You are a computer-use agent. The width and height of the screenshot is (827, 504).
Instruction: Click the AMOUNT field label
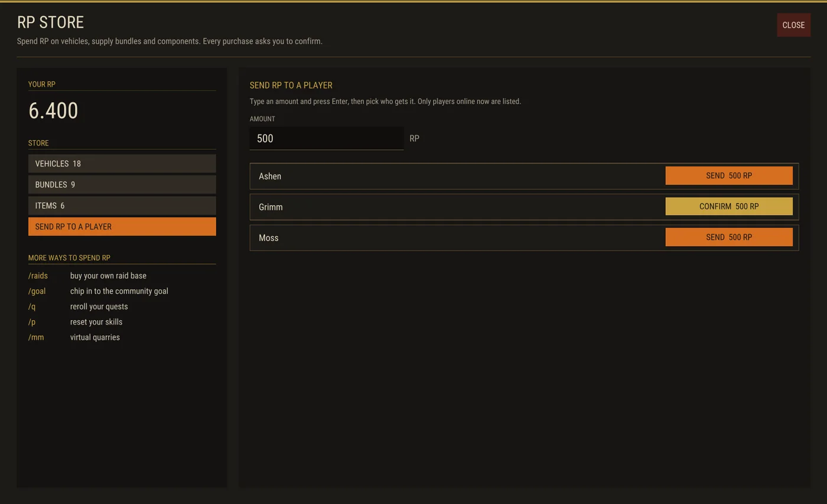pos(262,119)
